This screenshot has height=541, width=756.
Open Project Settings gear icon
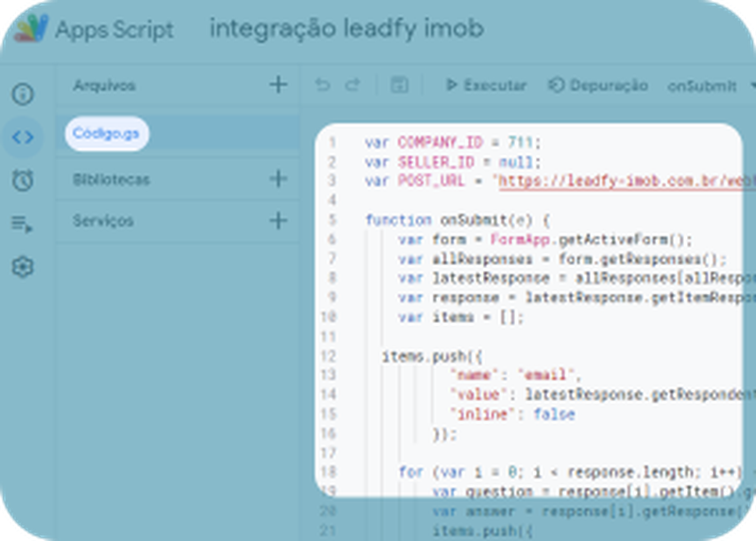[x=23, y=267]
